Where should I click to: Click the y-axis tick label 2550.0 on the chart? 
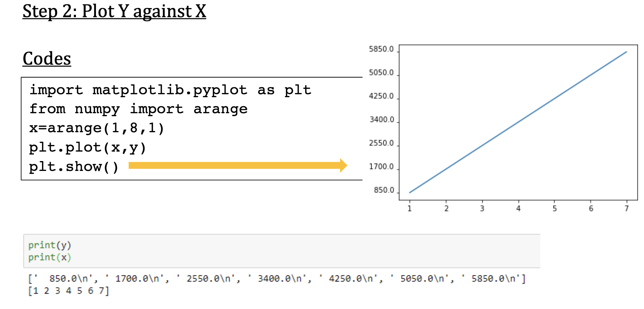pyautogui.click(x=381, y=143)
